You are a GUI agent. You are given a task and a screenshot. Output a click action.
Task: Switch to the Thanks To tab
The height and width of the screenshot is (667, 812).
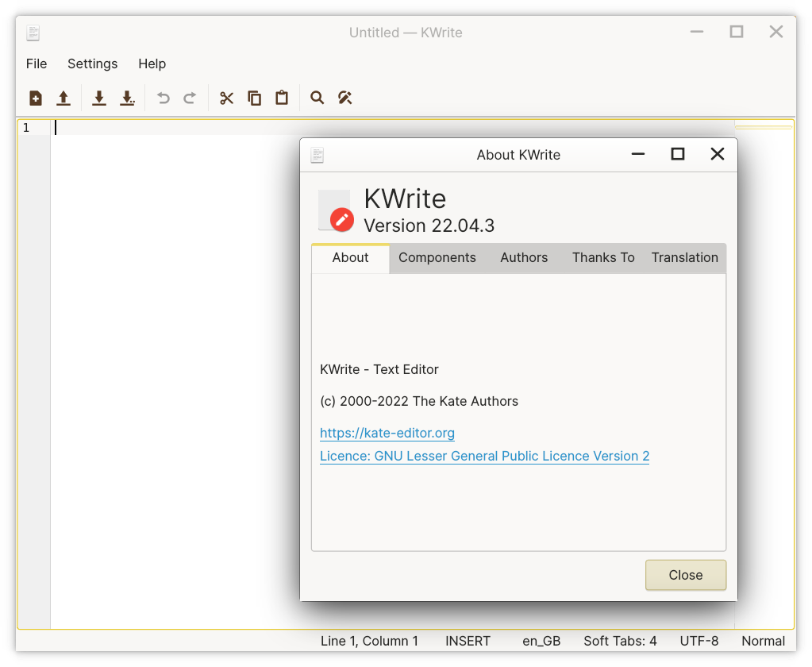(603, 258)
